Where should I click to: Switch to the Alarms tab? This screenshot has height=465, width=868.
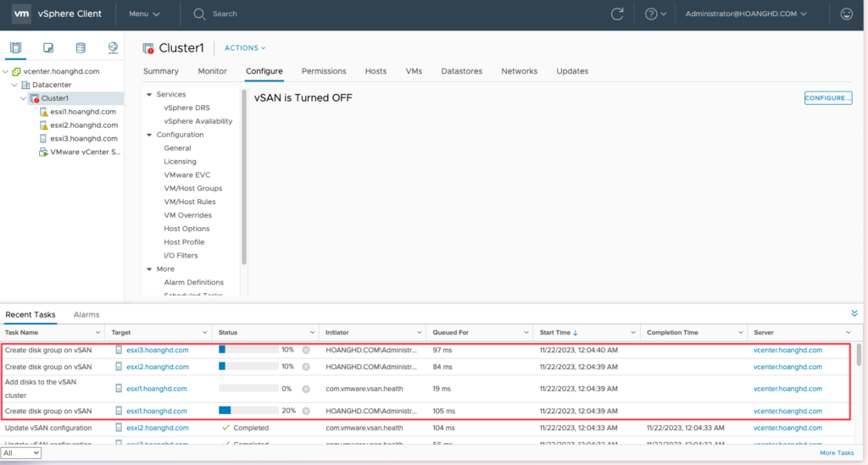[x=86, y=314]
